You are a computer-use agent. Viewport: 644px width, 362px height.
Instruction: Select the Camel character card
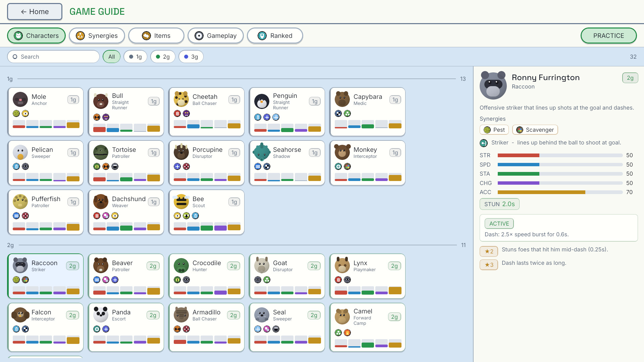(x=367, y=327)
